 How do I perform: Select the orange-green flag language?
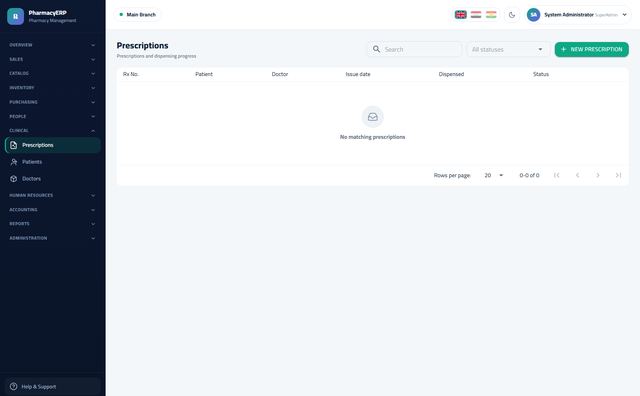[491, 15]
